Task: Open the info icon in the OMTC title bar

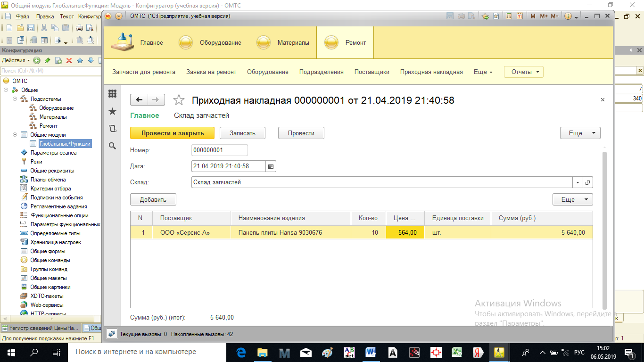Action: click(568, 16)
